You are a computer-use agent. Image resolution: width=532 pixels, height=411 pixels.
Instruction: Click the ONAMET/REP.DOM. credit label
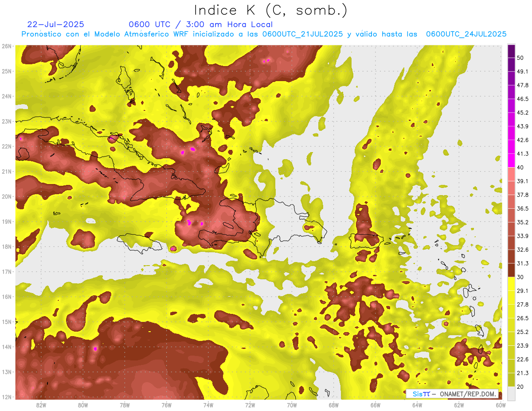click(x=468, y=394)
